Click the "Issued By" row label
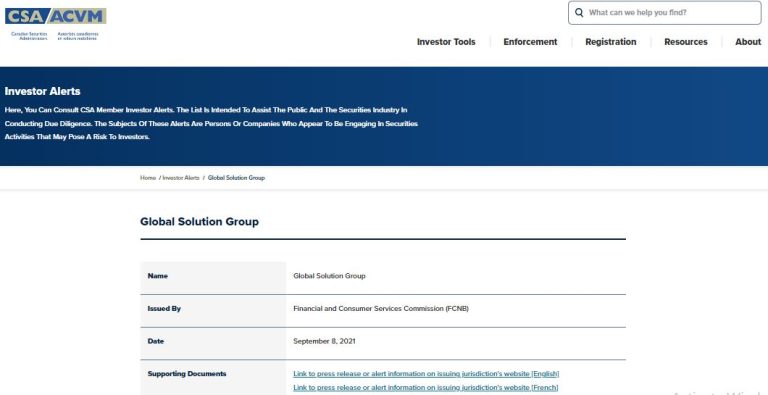Viewport: 768px width, 395px height. [164, 309]
